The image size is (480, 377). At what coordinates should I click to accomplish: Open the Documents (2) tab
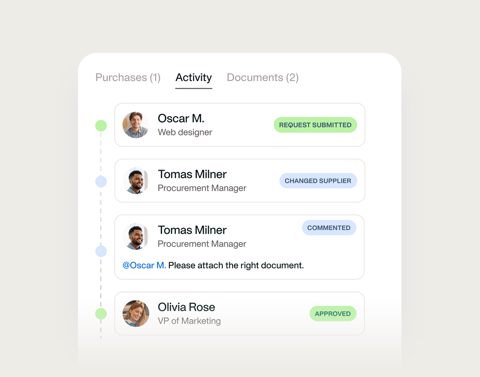point(263,77)
